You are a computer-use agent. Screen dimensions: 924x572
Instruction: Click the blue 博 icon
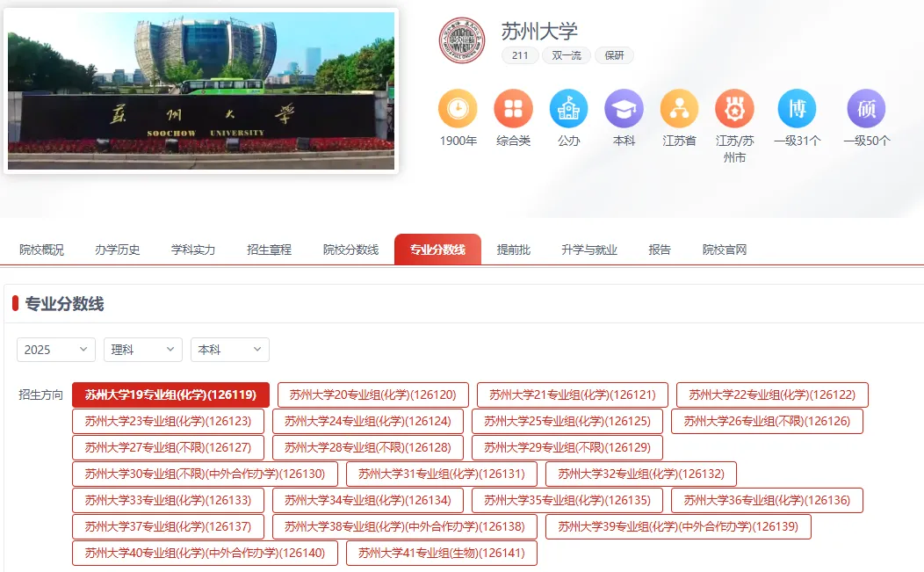[x=798, y=108]
